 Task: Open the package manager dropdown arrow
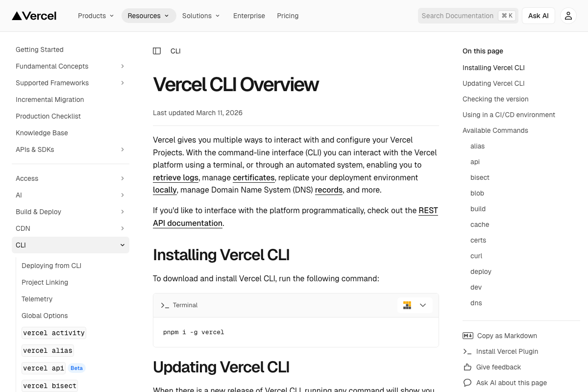423,305
